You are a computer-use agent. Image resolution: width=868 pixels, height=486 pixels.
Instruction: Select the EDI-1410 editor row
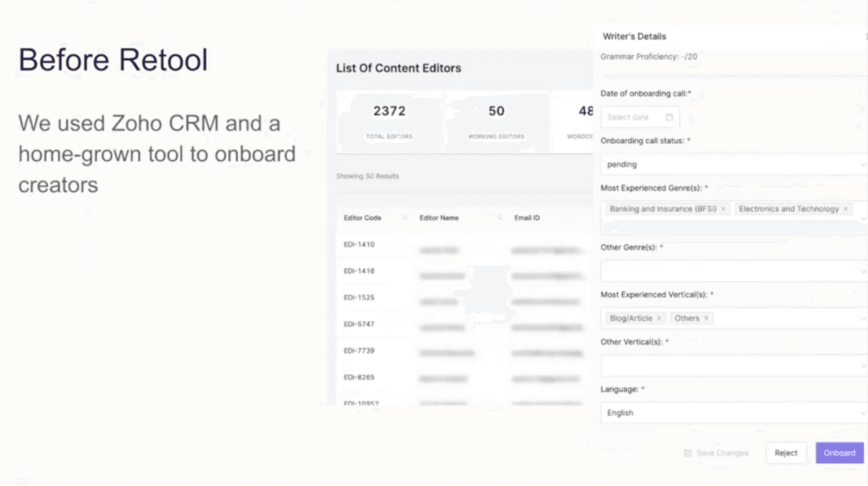[x=359, y=244]
